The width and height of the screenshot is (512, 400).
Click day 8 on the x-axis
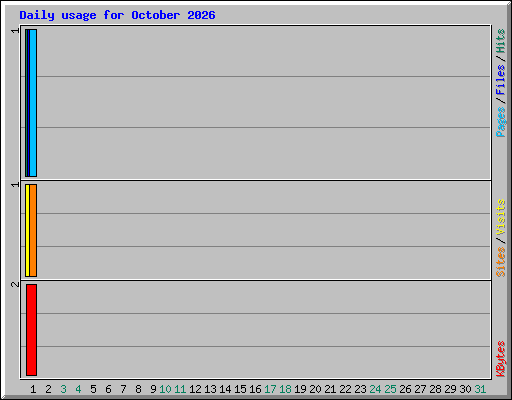[138, 389]
